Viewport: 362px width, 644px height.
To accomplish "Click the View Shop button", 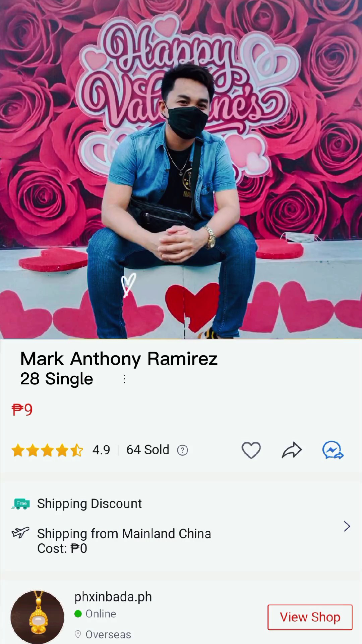I will tap(310, 617).
